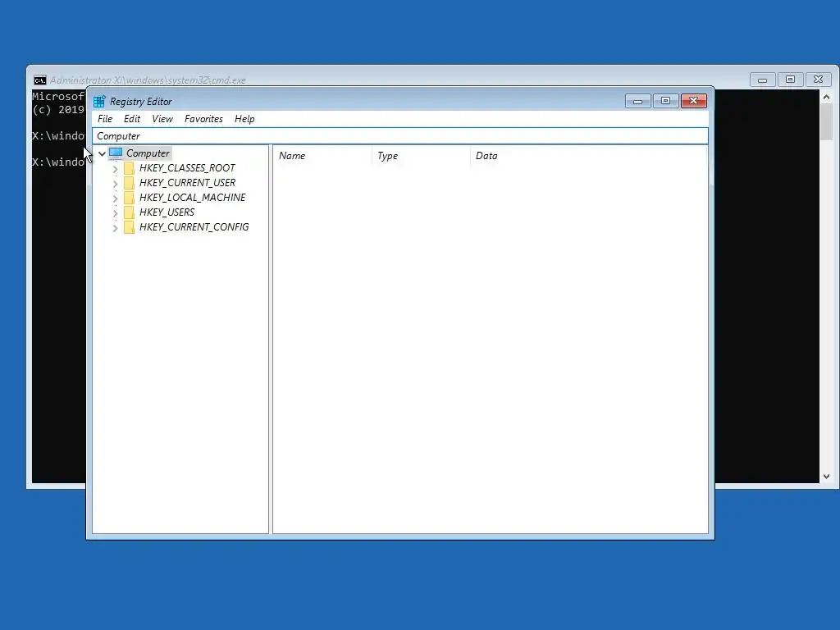Maximize the Registry Editor window

(665, 101)
